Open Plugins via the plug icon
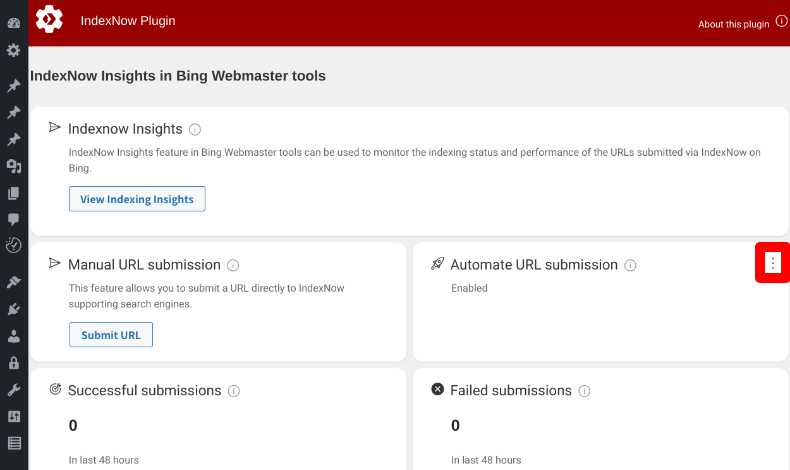The height and width of the screenshot is (470, 790). [14, 309]
